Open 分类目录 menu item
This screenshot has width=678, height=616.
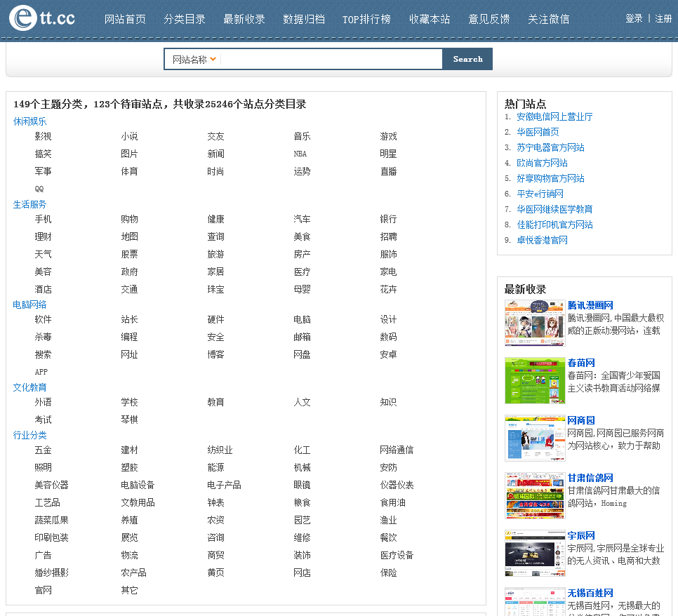coord(185,20)
